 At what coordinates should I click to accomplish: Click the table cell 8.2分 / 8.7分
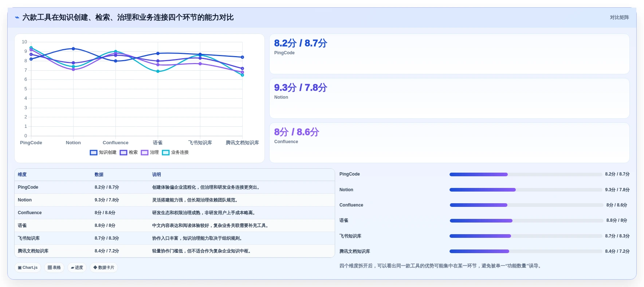click(x=107, y=187)
